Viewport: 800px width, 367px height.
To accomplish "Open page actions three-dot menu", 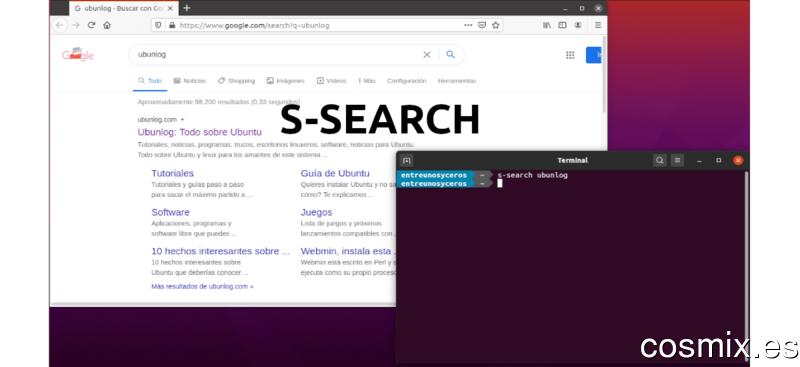I will pyautogui.click(x=468, y=25).
